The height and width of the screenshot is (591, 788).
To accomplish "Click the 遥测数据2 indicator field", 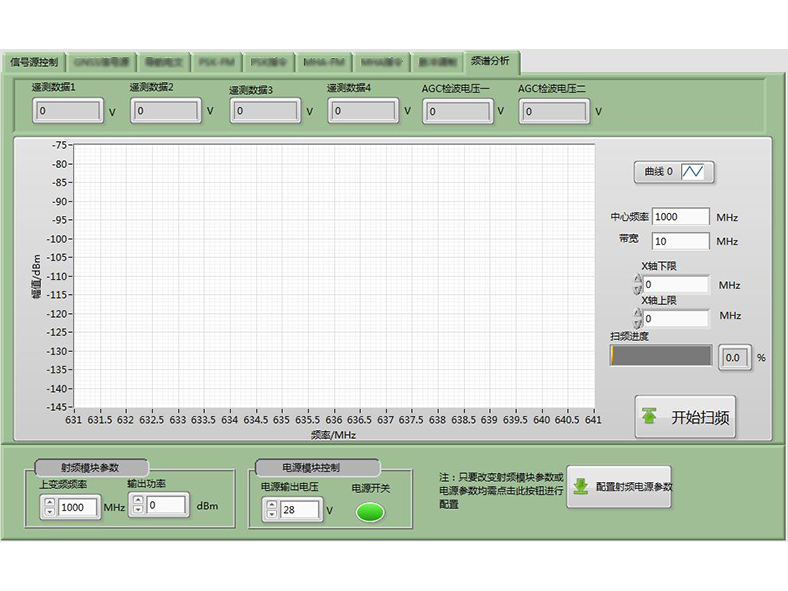I will click(166, 111).
